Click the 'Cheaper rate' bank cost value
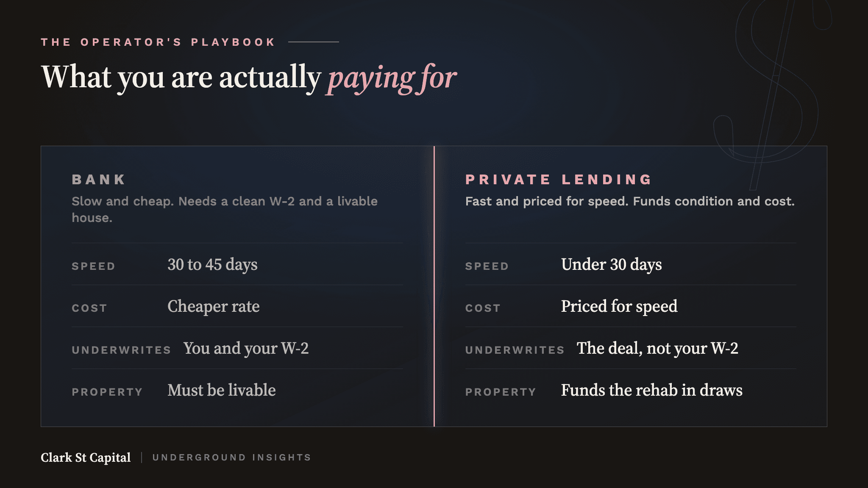The height and width of the screenshot is (488, 868). pyautogui.click(x=214, y=306)
